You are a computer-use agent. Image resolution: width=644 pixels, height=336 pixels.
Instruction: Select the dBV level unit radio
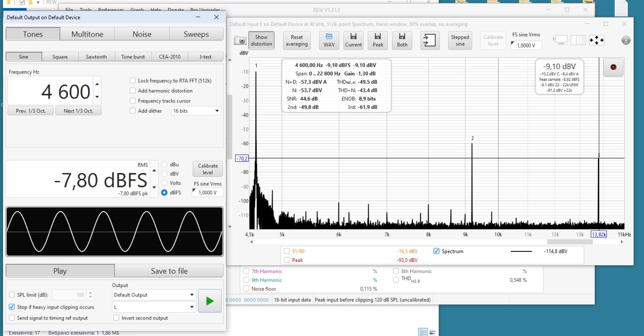164,174
